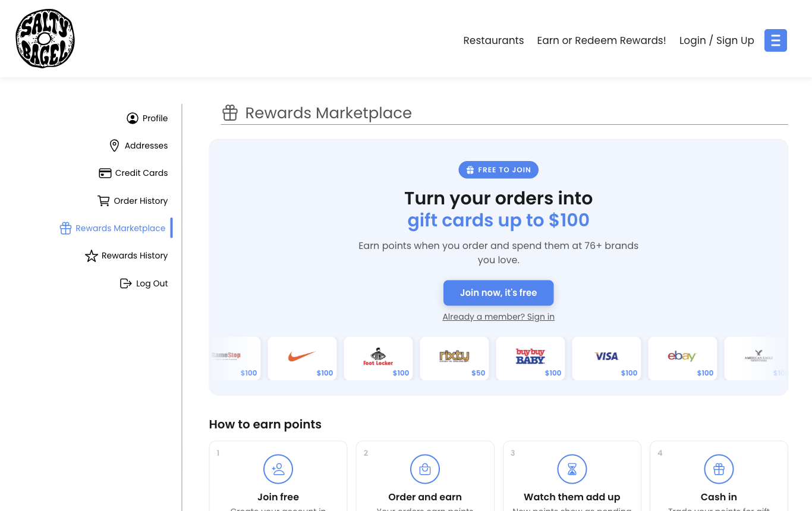This screenshot has width=812, height=511.
Task: Click the Cash in gift icon
Action: coord(719,469)
